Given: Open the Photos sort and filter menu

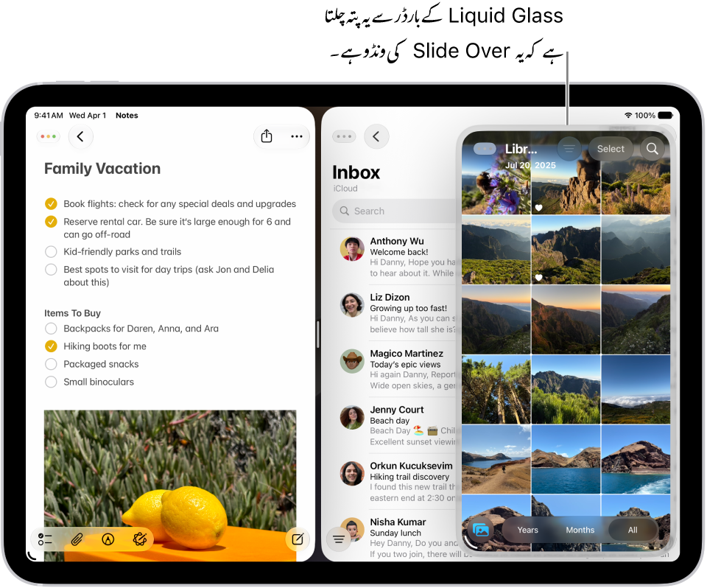Looking at the screenshot, I should click(569, 148).
